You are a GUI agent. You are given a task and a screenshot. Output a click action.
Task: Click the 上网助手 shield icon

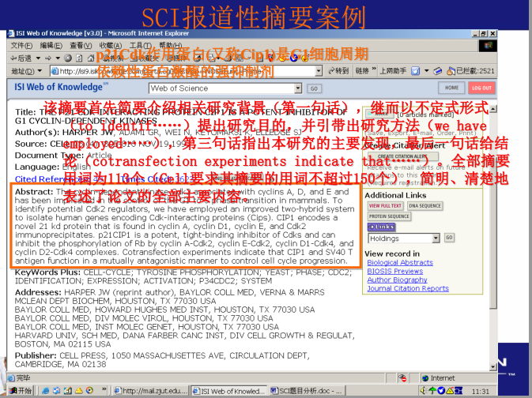415,71
